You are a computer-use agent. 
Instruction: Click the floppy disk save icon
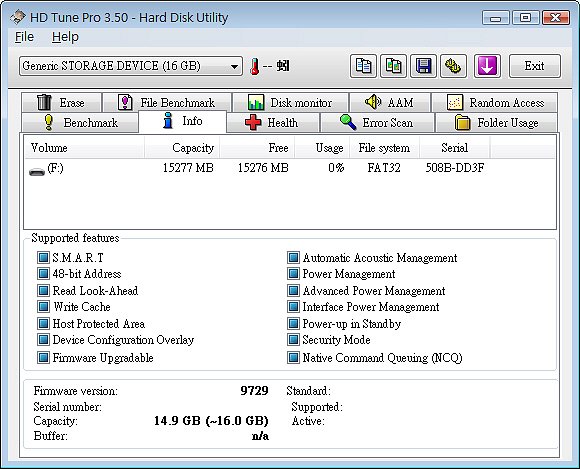point(423,66)
